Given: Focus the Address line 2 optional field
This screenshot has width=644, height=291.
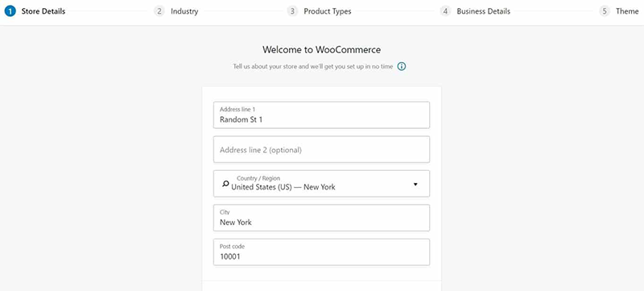Looking at the screenshot, I should pos(321,149).
